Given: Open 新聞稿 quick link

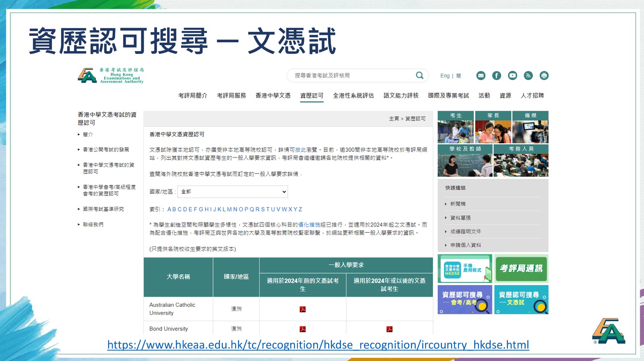Looking at the screenshot, I should tap(458, 204).
